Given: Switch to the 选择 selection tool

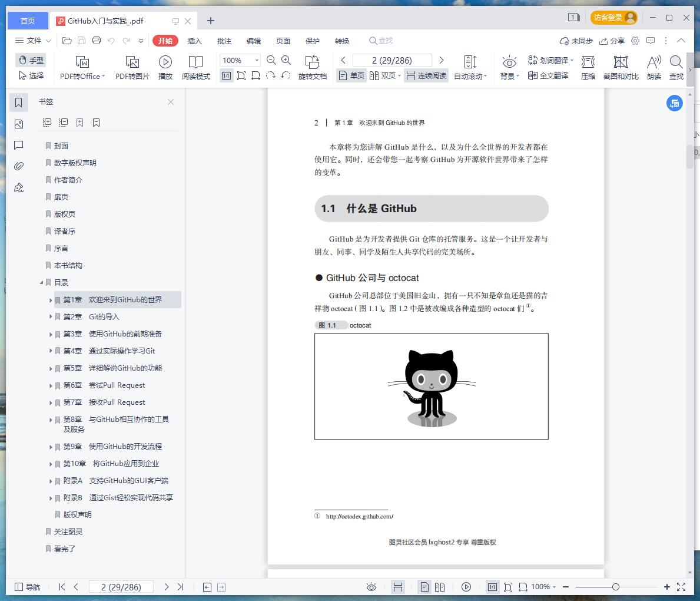Looking at the screenshot, I should (x=31, y=75).
